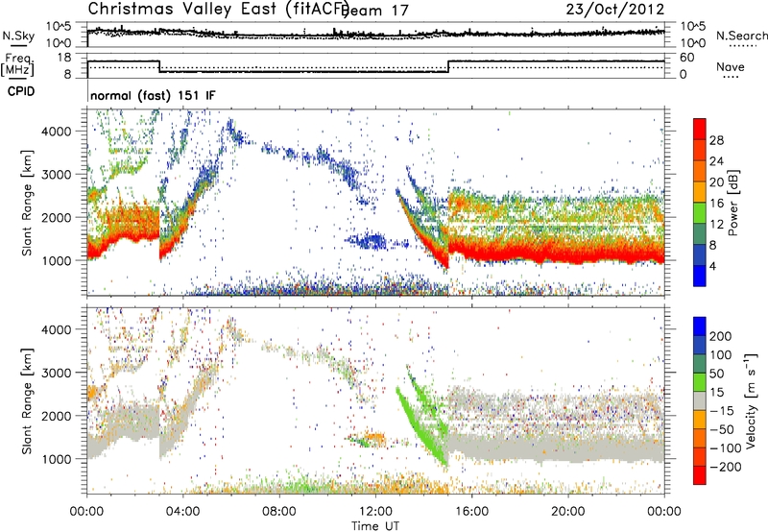The image size is (768, 532).
Task: Click the 'Beam 17' label
Action: click(x=374, y=10)
